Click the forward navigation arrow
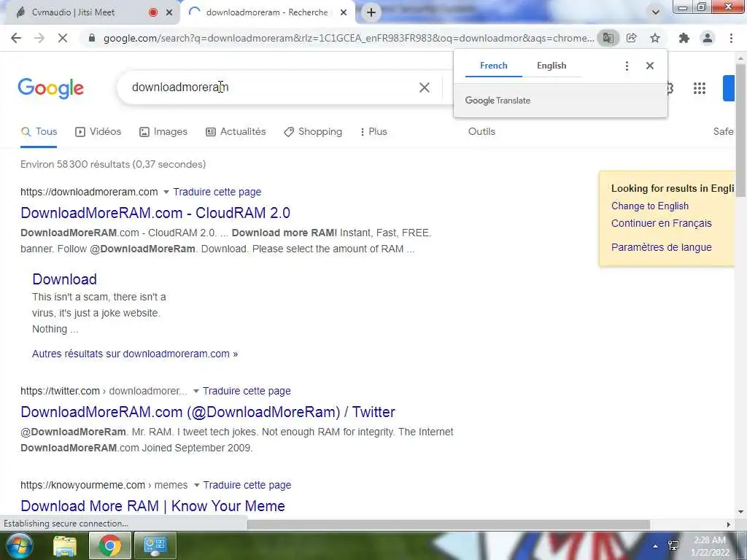 tap(39, 38)
